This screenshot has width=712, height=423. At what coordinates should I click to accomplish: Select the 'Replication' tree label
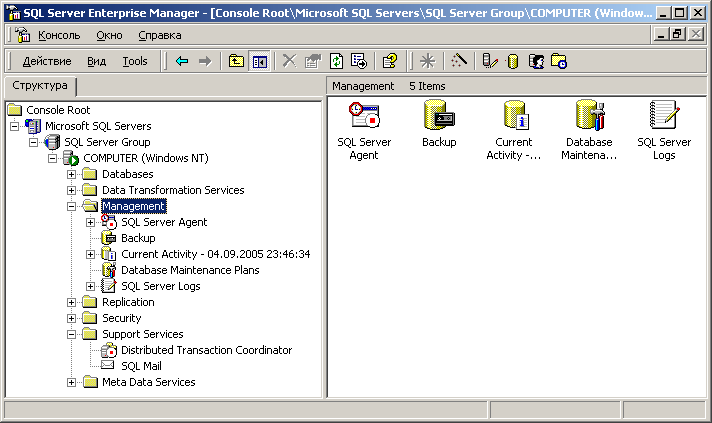(128, 302)
